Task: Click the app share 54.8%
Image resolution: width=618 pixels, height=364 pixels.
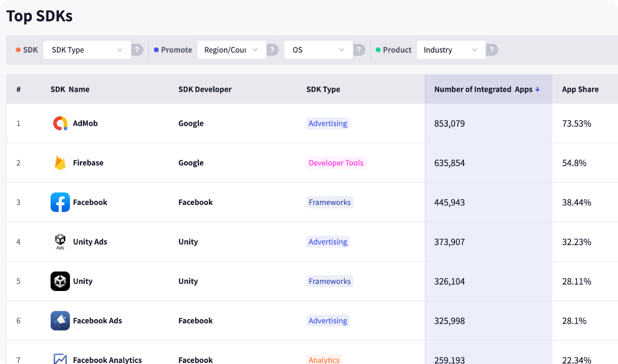Action: [x=574, y=163]
